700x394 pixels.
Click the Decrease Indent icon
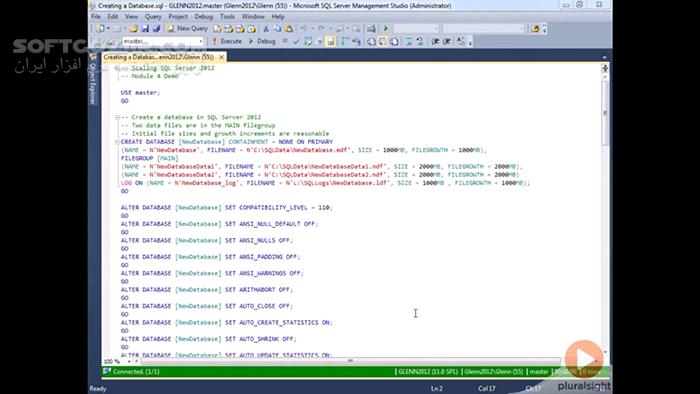[435, 41]
